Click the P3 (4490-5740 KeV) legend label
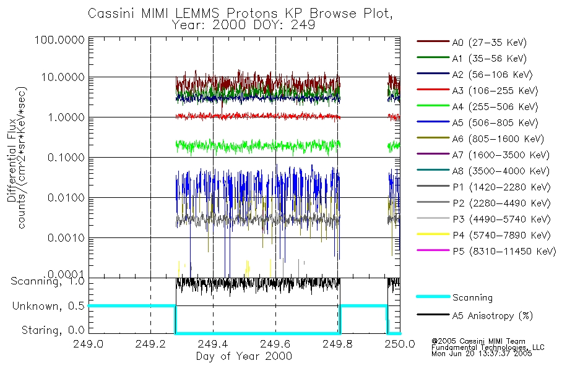Screen dimensions: 588x371 coord(501,220)
